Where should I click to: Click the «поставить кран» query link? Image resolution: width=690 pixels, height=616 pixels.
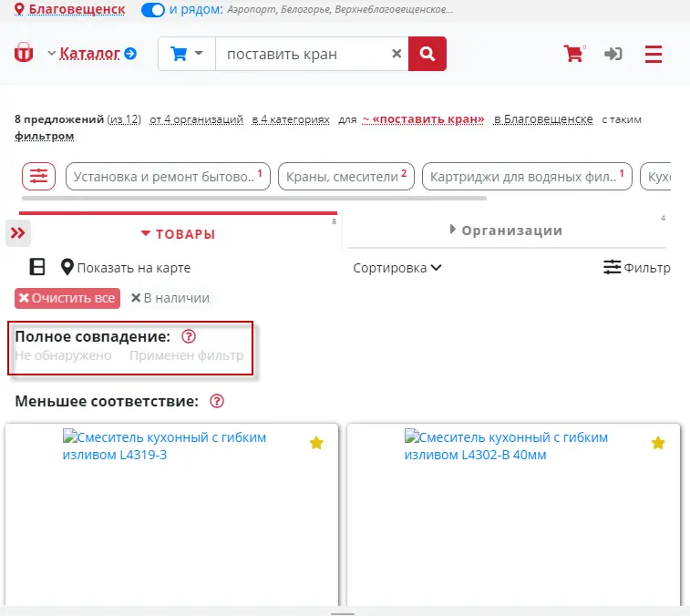423,119
